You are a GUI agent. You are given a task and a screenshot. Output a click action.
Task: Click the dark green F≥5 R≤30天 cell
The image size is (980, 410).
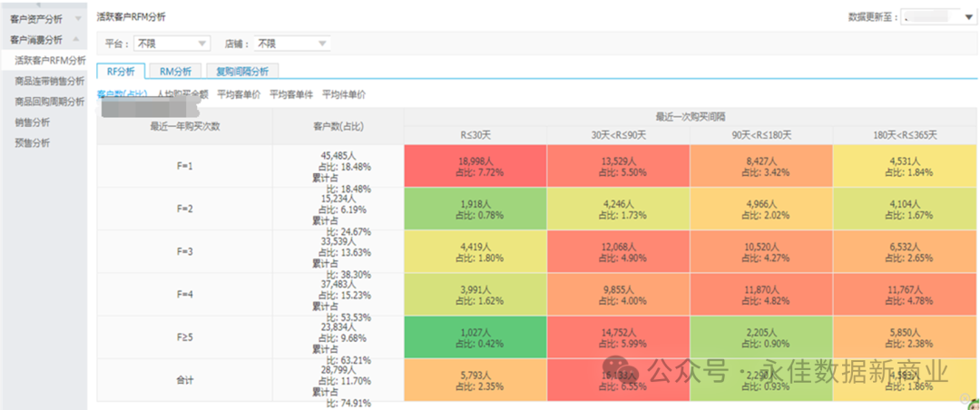click(x=475, y=337)
